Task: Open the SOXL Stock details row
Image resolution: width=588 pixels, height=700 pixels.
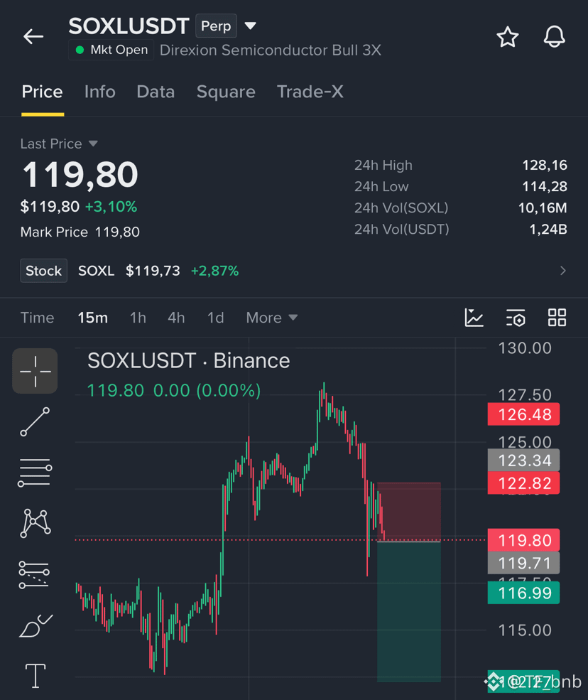Action: (x=293, y=271)
